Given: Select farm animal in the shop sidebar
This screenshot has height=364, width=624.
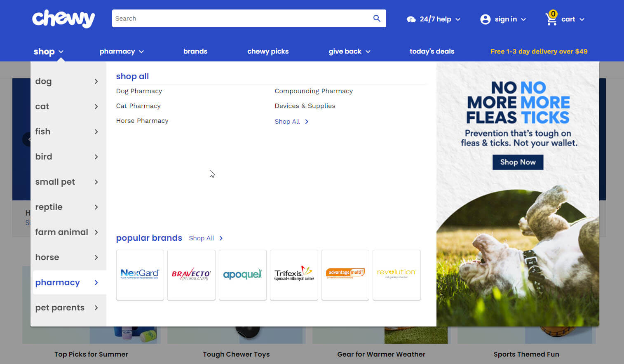Looking at the screenshot, I should click(x=62, y=232).
